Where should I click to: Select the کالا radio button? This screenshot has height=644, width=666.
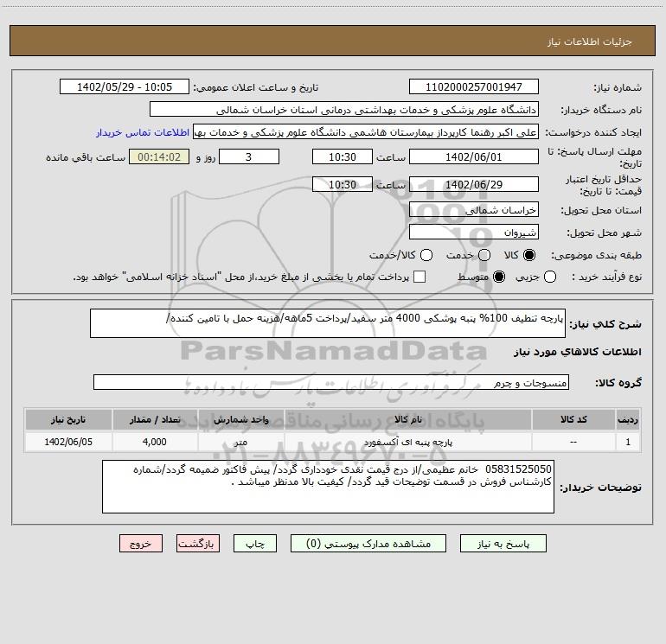(x=529, y=255)
